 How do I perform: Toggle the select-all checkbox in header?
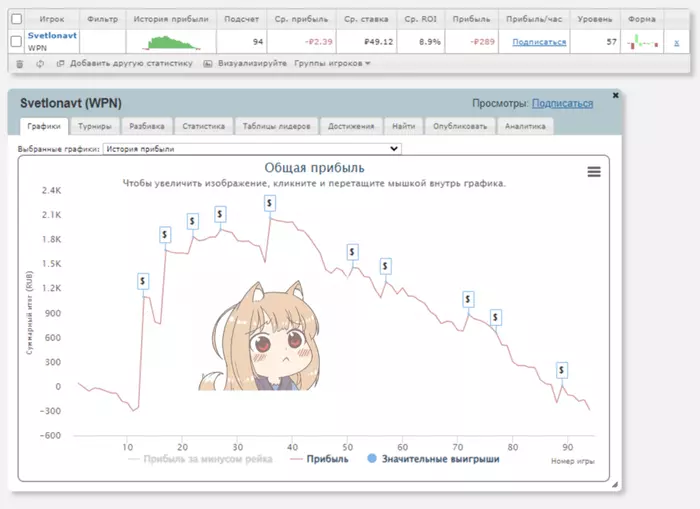[x=17, y=19]
